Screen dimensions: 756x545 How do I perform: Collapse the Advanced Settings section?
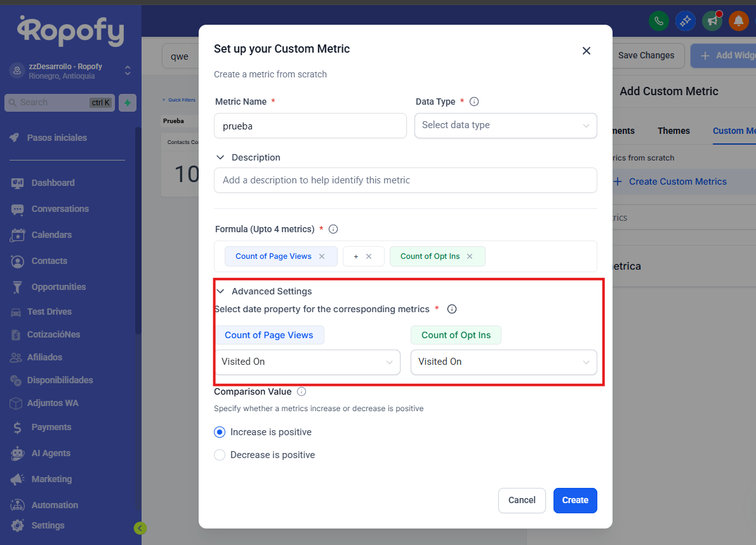click(221, 291)
